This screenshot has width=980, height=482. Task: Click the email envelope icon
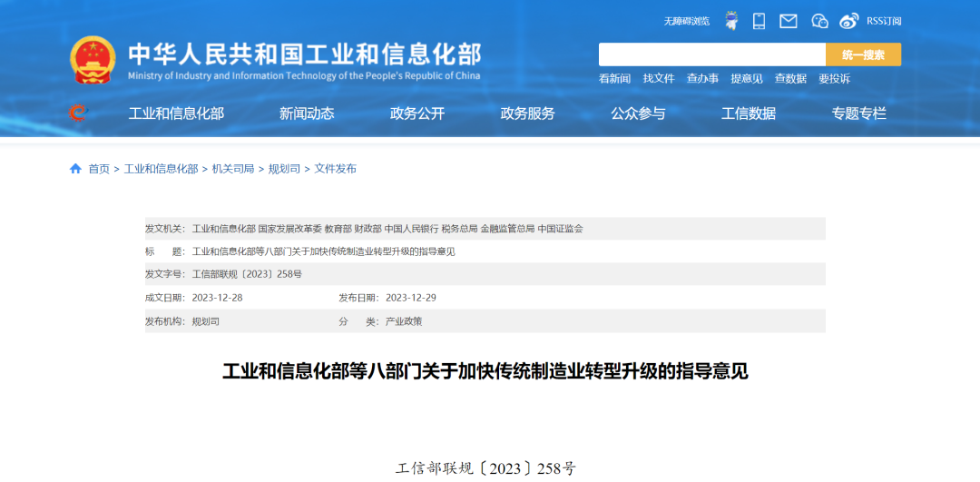(789, 21)
